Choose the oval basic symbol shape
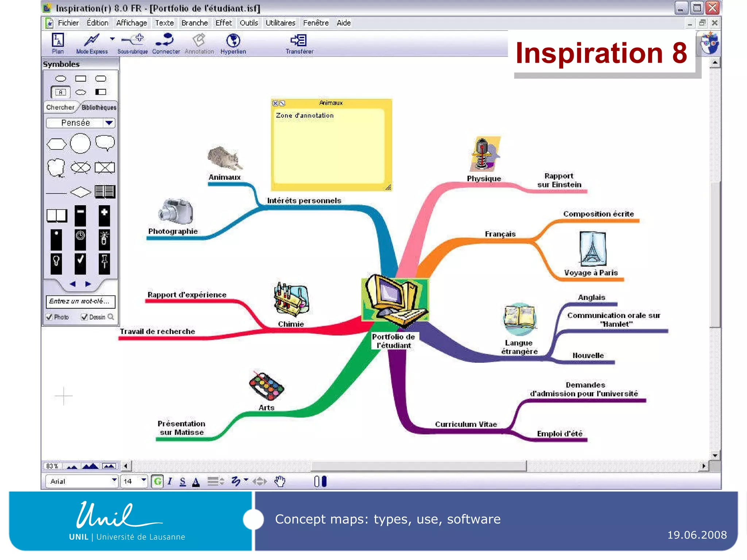 pyautogui.click(x=61, y=78)
